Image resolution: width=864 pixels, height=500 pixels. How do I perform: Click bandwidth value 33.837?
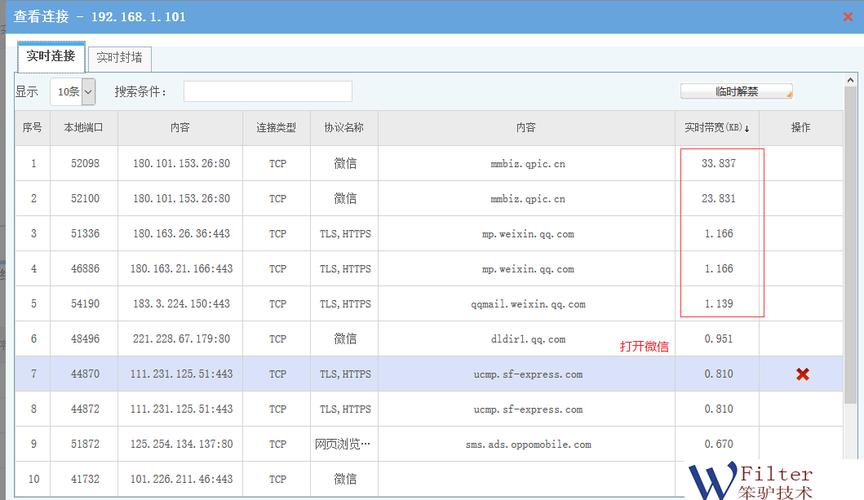(718, 164)
